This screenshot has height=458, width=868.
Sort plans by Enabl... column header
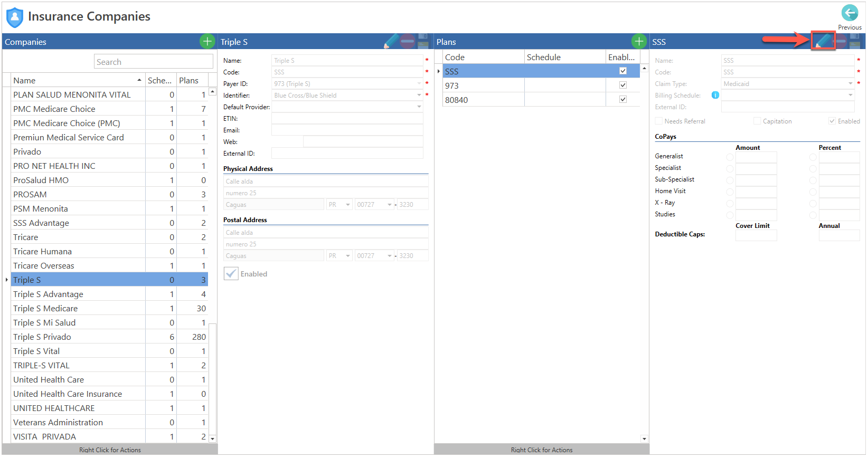622,57
